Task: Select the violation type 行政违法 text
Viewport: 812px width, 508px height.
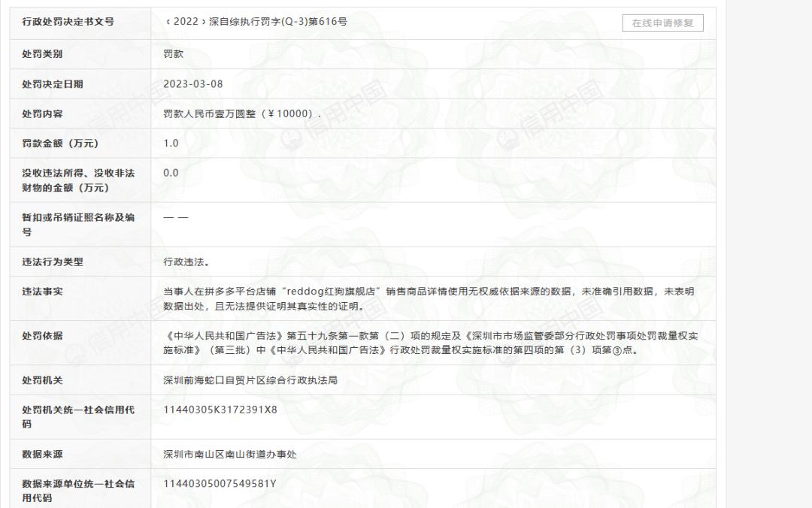Action: pyautogui.click(x=180, y=263)
